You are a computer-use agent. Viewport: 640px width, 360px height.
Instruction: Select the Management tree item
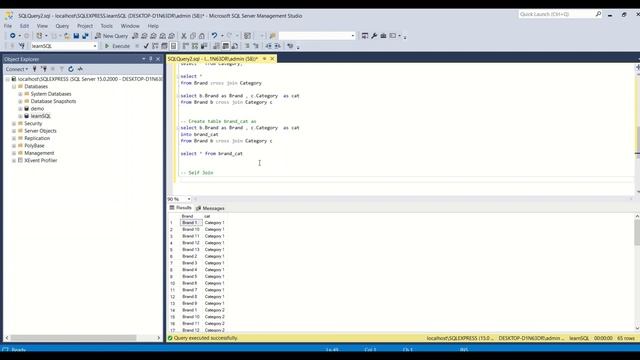pos(39,153)
